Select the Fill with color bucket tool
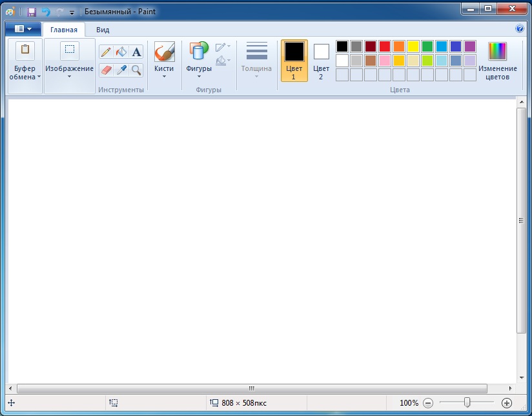Viewport: 532px width, 416px height. (x=121, y=52)
